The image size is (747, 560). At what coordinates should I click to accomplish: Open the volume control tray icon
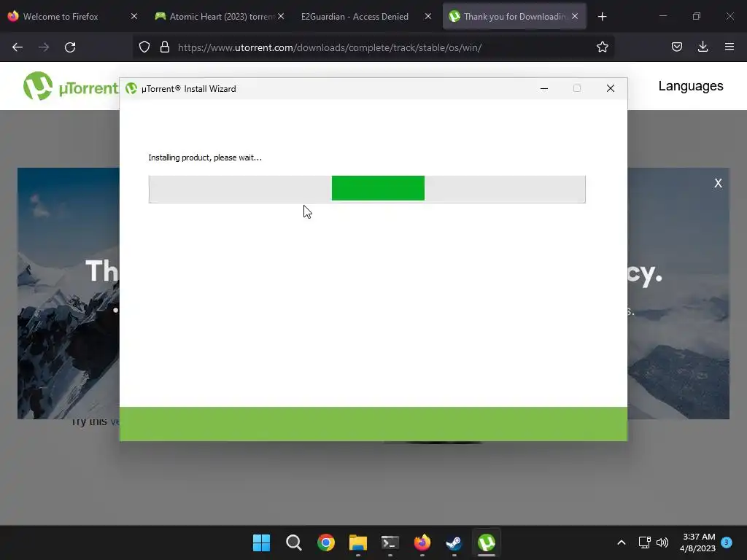click(x=662, y=542)
